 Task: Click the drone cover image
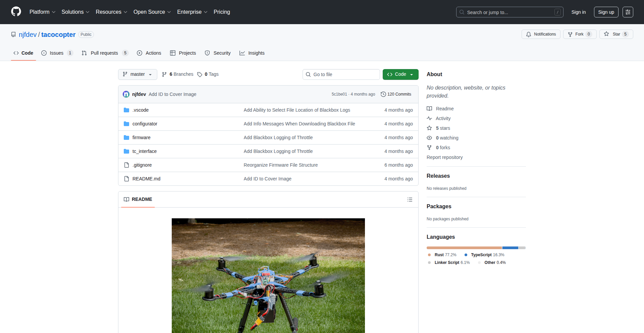268,275
